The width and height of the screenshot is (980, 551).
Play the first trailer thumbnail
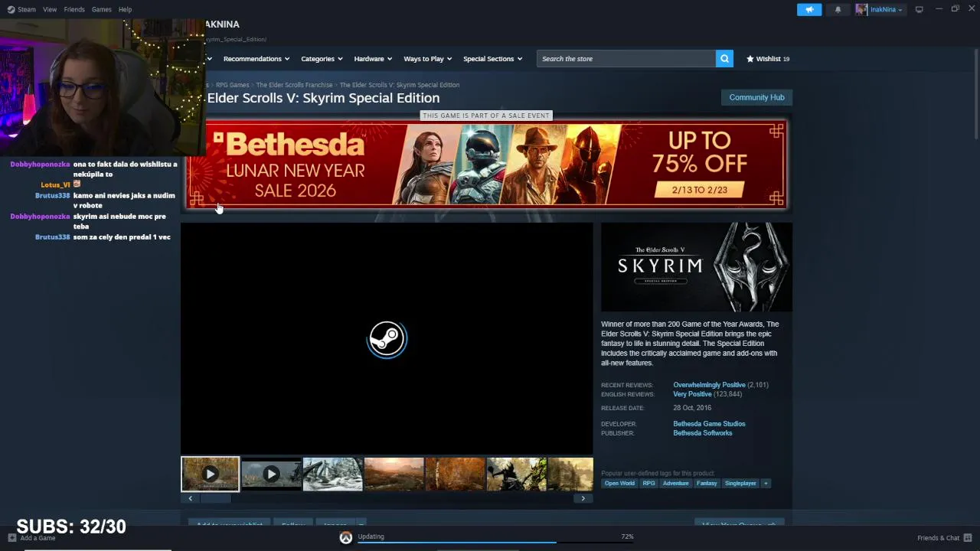210,474
